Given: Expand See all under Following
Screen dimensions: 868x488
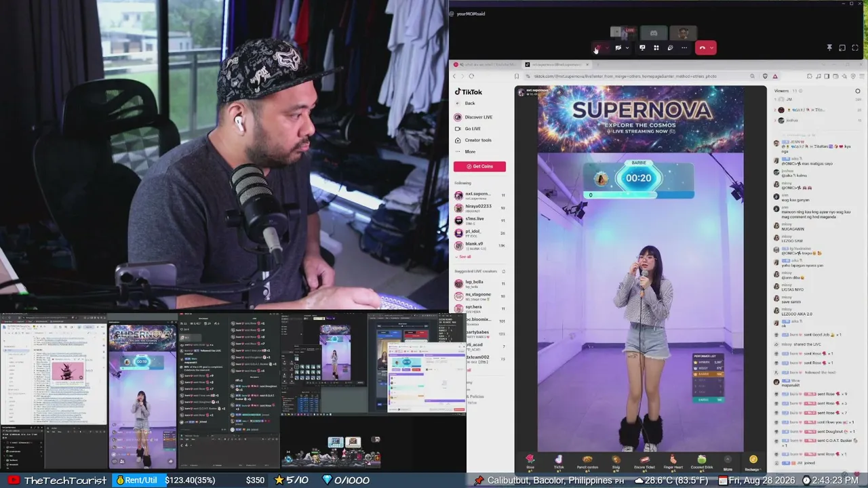Looking at the screenshot, I should (463, 257).
